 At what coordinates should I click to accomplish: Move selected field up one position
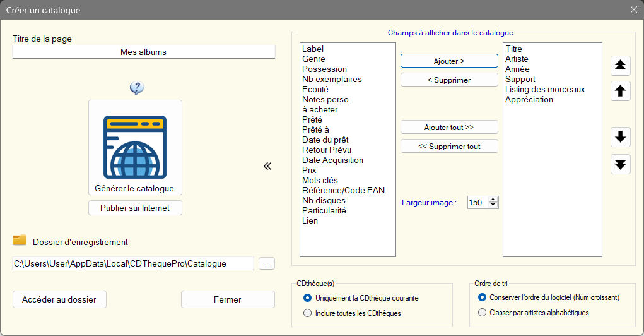click(x=621, y=91)
